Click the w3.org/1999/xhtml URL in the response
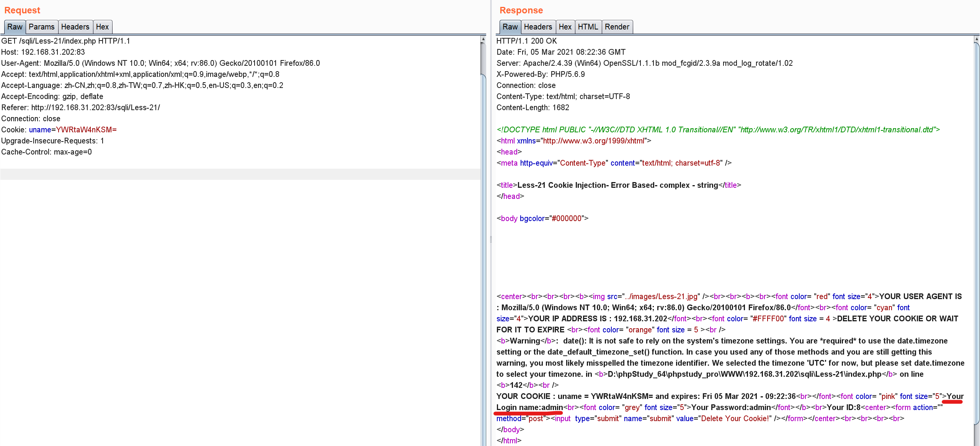The image size is (980, 446). tap(593, 141)
